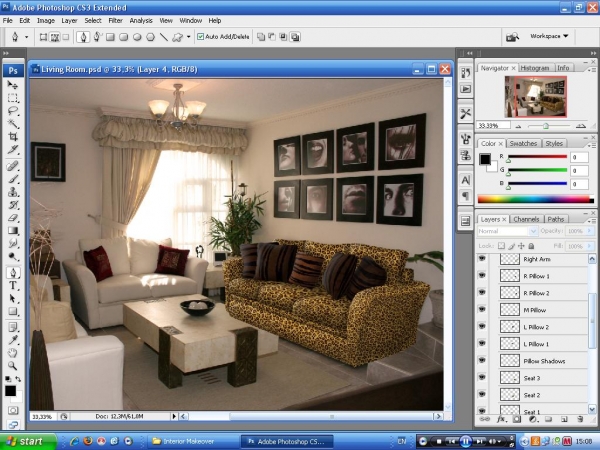Uncheck Auto Add/Delete checkbox
This screenshot has height=450, width=600.
click(200, 37)
